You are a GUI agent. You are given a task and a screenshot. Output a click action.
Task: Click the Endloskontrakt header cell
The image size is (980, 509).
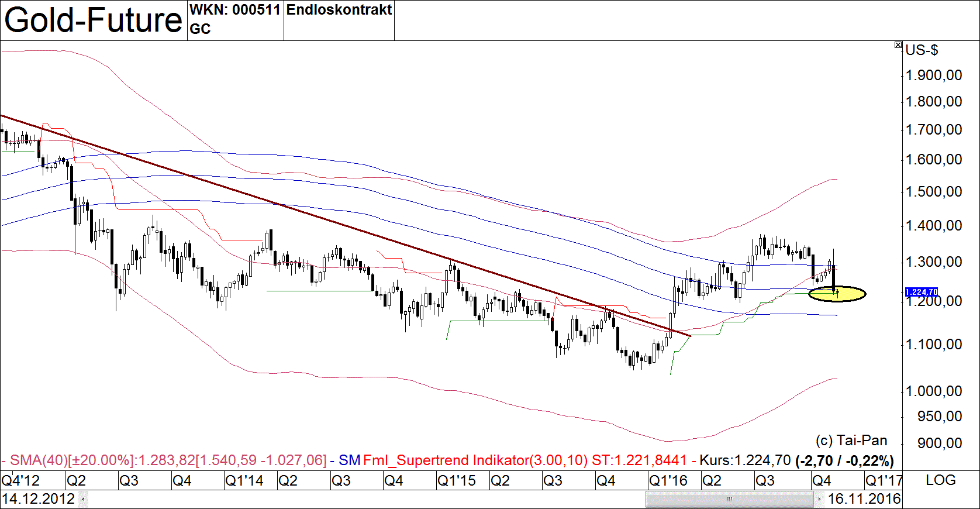(x=339, y=10)
